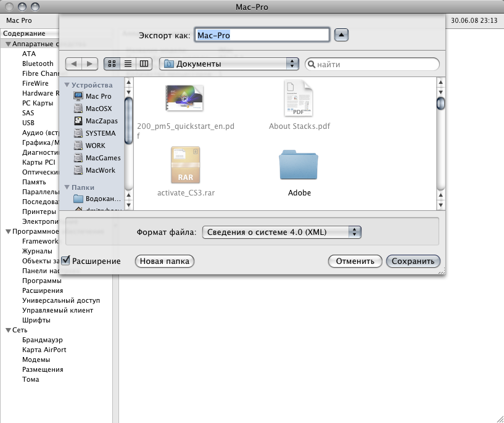
Task: Select Управляемый клиент in the tree
Action: [x=57, y=310]
